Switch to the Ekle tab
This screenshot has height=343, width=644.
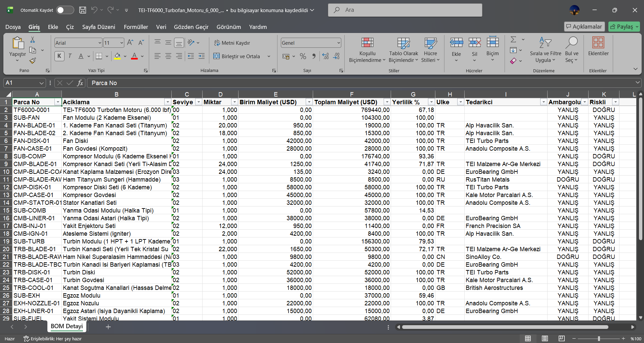point(53,27)
